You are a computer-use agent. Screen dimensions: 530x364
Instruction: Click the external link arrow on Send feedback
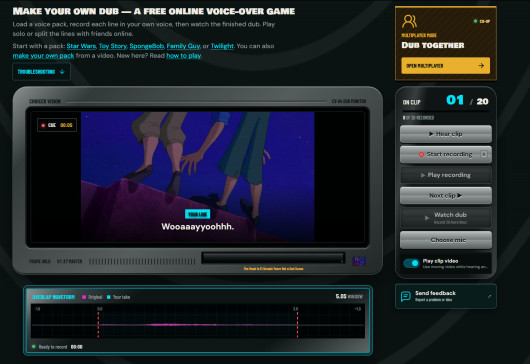pyautogui.click(x=489, y=296)
